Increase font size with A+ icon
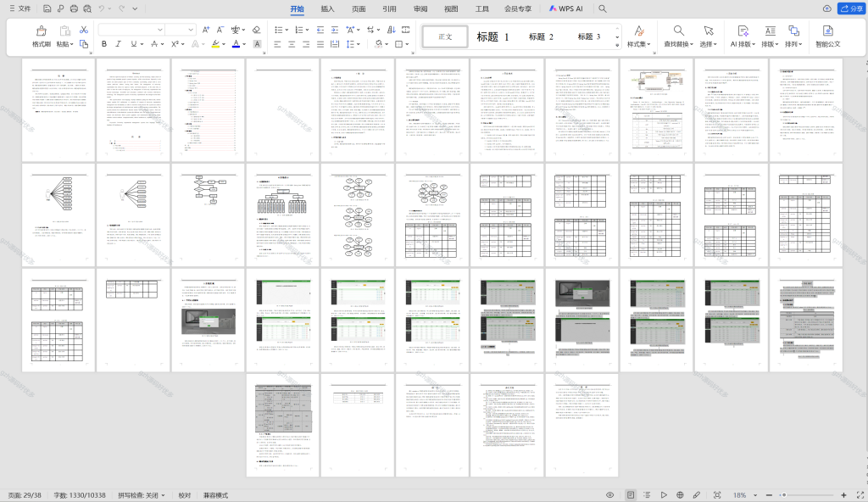868x502 pixels. [x=206, y=30]
